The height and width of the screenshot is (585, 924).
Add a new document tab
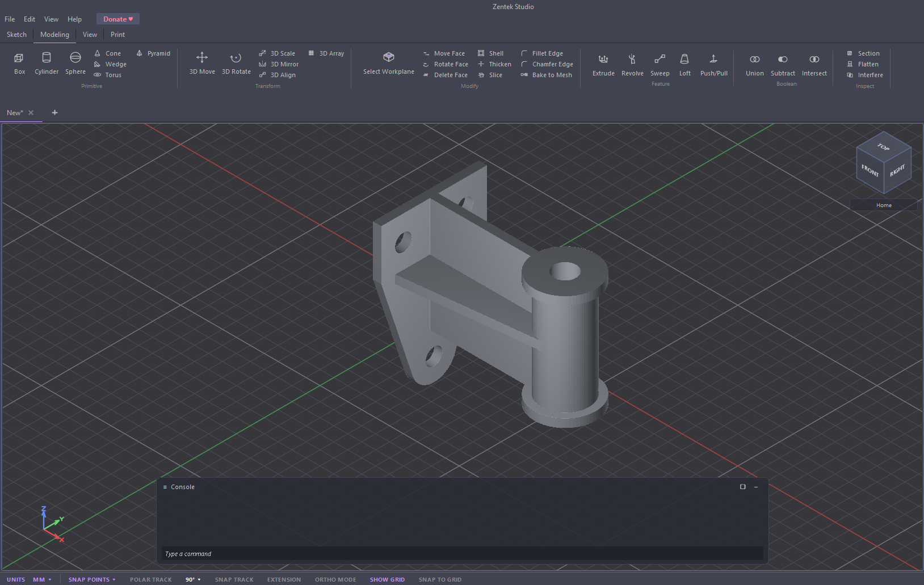tap(54, 112)
